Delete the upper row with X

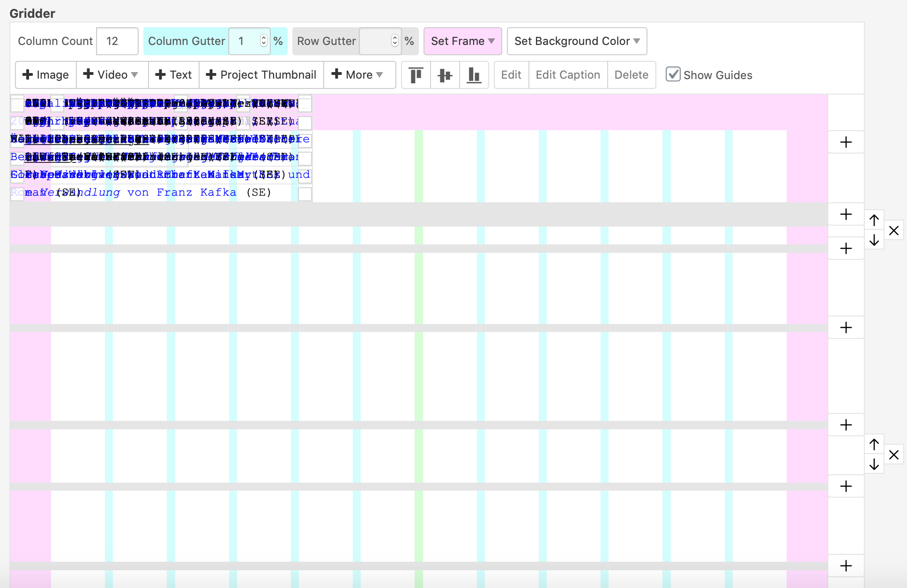[x=894, y=230]
